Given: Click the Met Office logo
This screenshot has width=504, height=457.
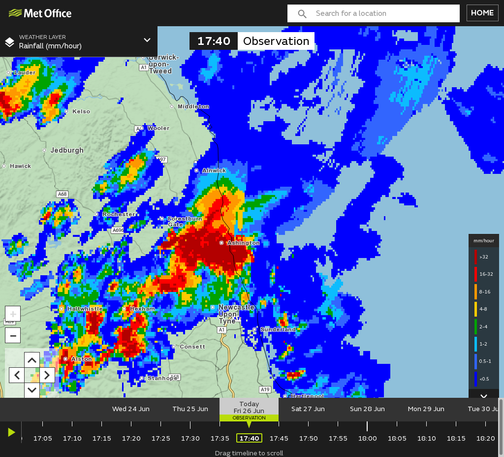Looking at the screenshot, I should 40,13.
